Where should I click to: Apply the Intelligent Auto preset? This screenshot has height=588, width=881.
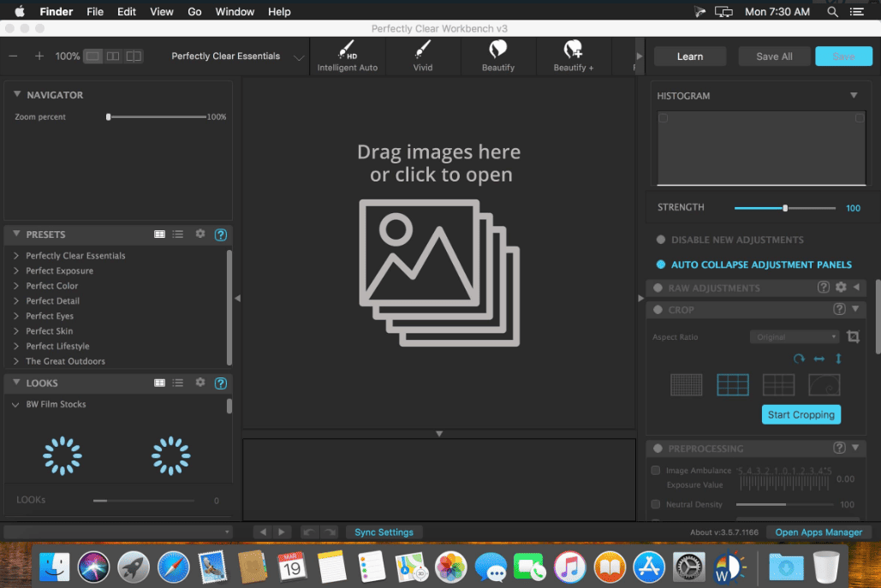click(x=348, y=56)
